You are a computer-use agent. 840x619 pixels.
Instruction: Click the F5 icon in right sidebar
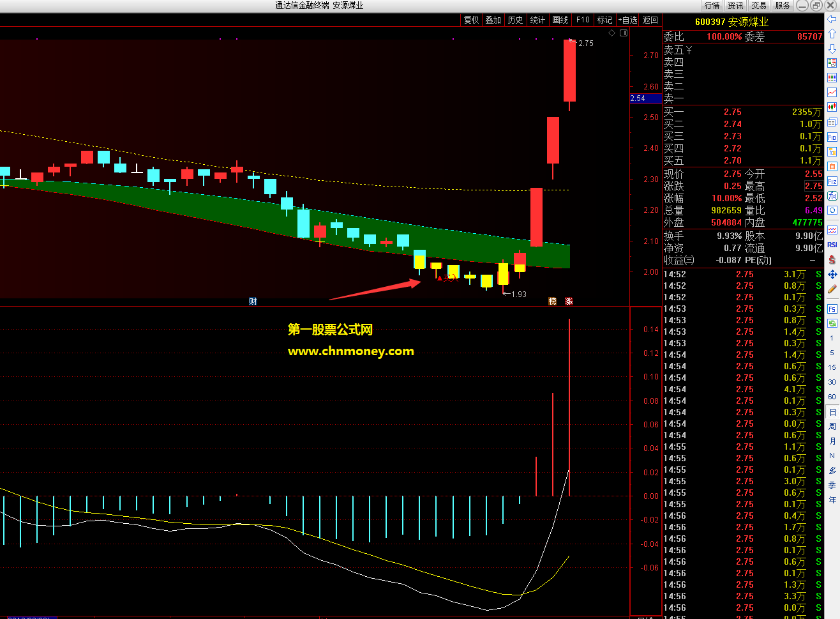832,309
